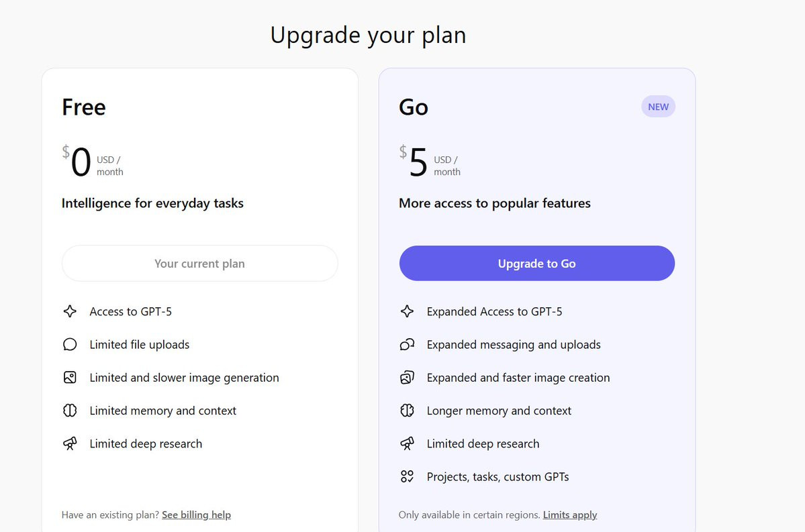Screen dimensions: 805x532
Task: Click the double chat bubble icon for Expanded messaging
Action: click(x=407, y=345)
